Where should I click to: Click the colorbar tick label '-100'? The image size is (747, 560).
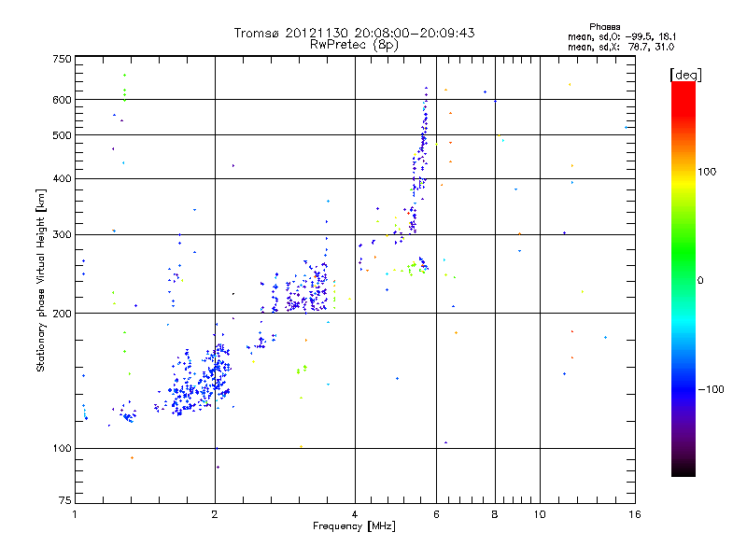coord(711,389)
